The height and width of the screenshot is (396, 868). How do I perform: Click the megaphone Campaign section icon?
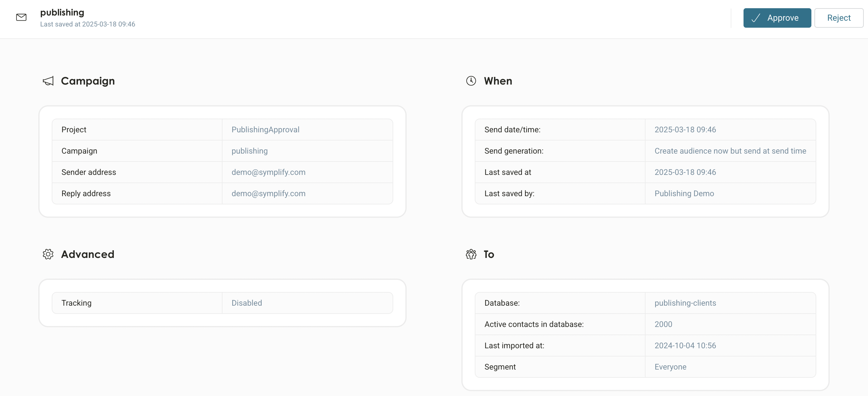48,81
